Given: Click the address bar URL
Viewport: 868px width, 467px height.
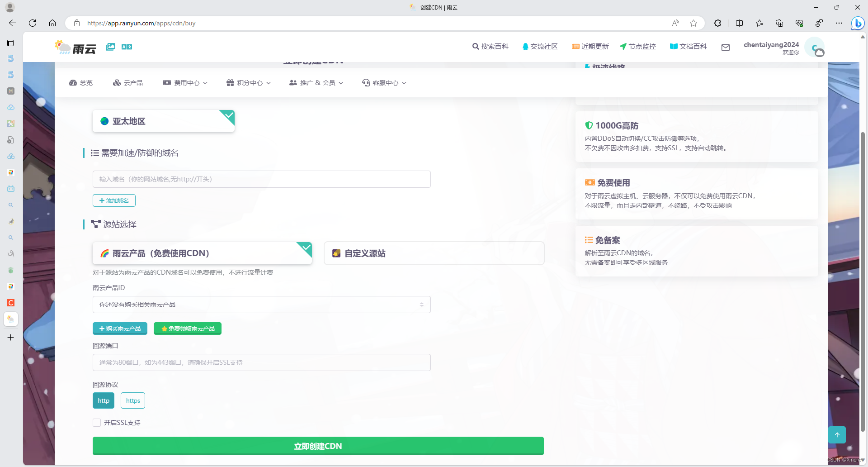Looking at the screenshot, I should pos(141,23).
